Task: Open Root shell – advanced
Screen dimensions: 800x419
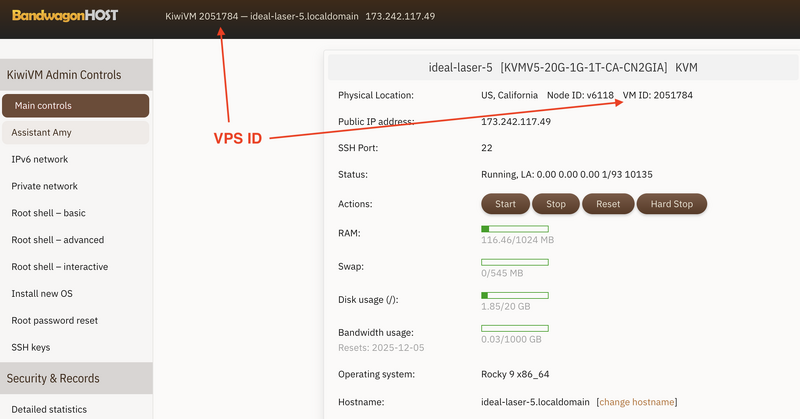Action: [x=57, y=240]
